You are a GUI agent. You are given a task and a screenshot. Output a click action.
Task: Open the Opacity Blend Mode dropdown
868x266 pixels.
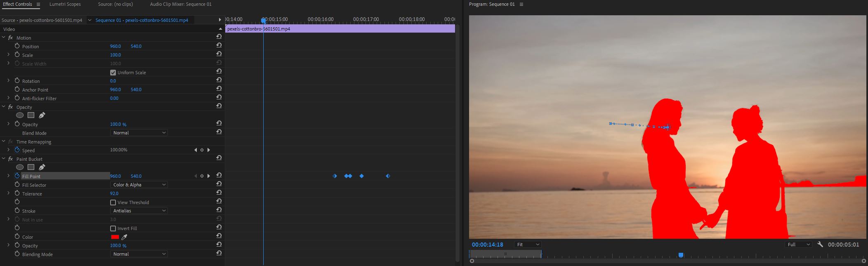pos(139,133)
